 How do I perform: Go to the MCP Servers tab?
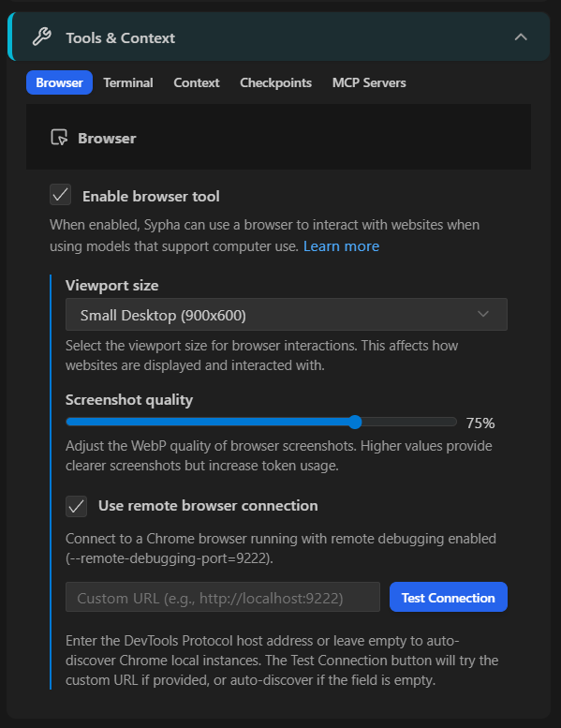[369, 82]
